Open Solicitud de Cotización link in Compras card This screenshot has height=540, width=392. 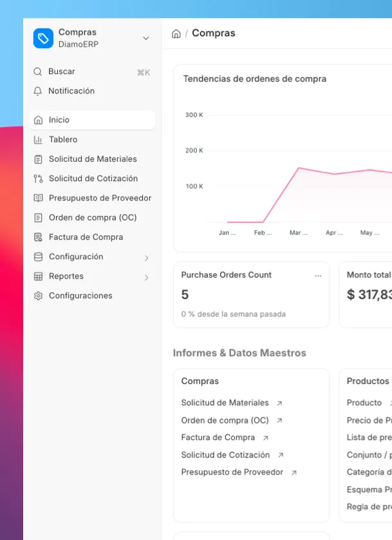tap(225, 455)
